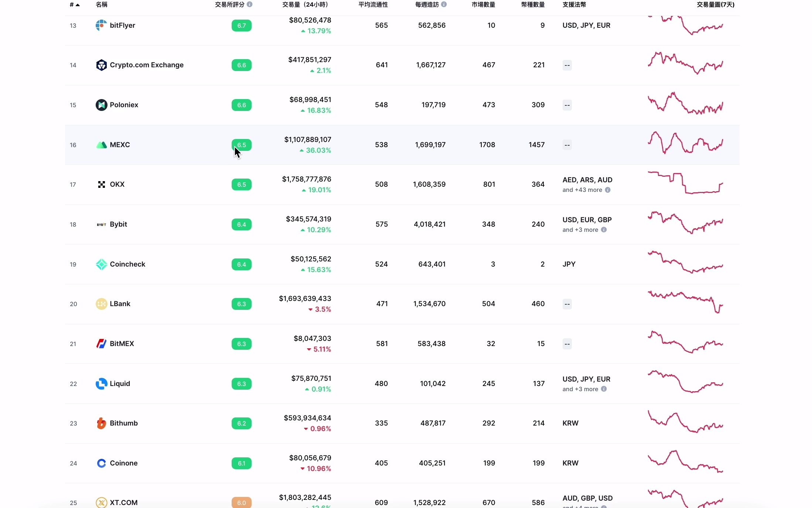Open the Poloniex exchange page link
The height and width of the screenshot is (508, 812).
click(124, 105)
